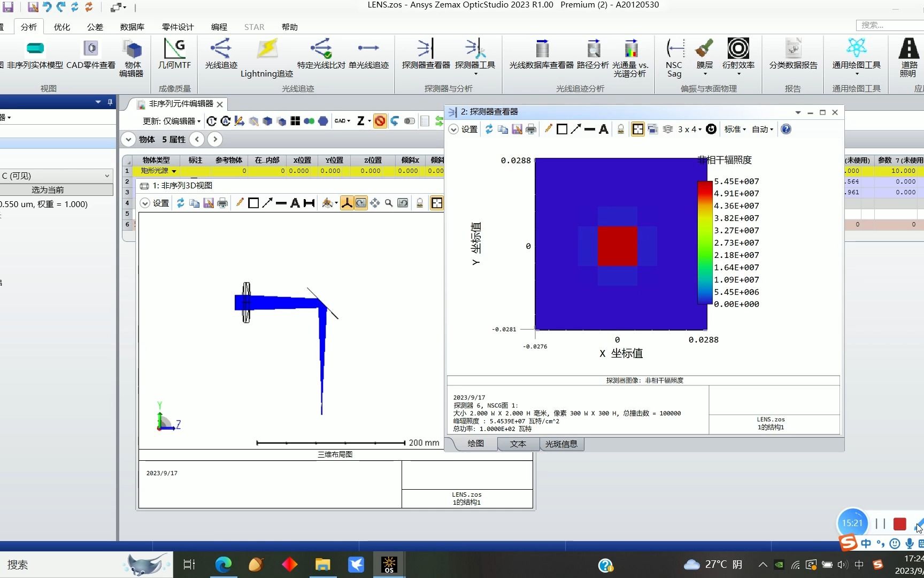Refresh the 3D layout view

[181, 203]
